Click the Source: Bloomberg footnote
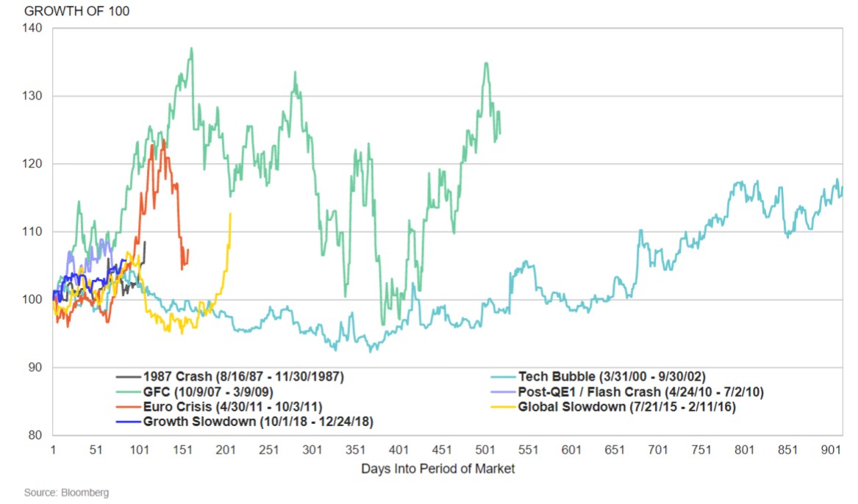Image resolution: width=858 pixels, height=504 pixels. pos(66,492)
